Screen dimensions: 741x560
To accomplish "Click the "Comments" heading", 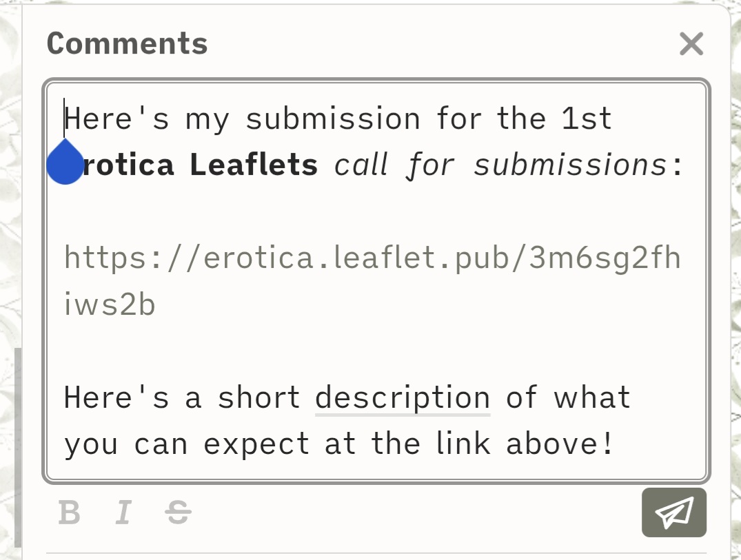I will click(x=127, y=44).
